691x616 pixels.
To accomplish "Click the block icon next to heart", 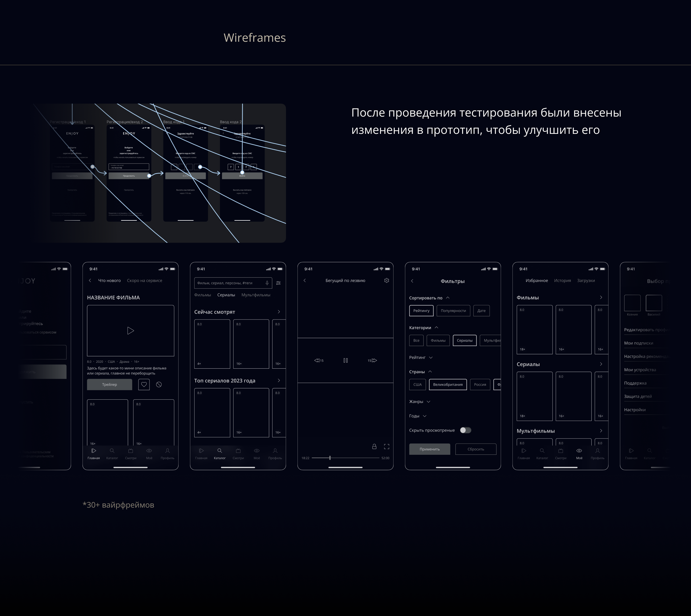I will [159, 385].
